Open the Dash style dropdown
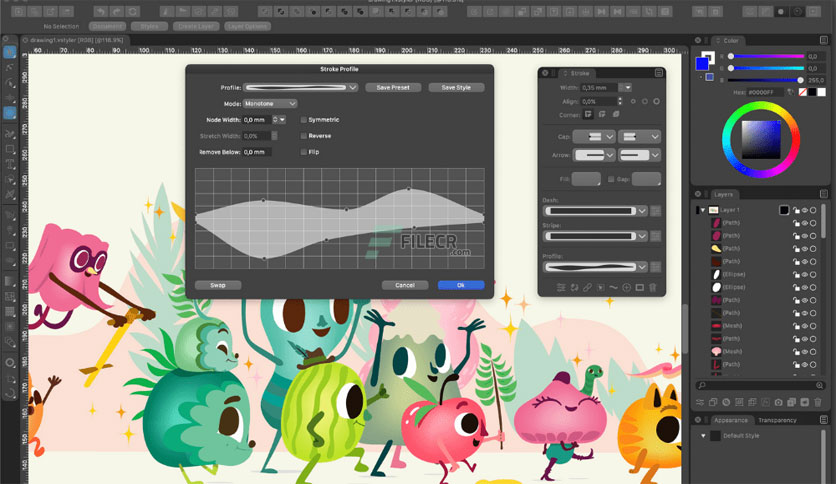 pyautogui.click(x=596, y=211)
